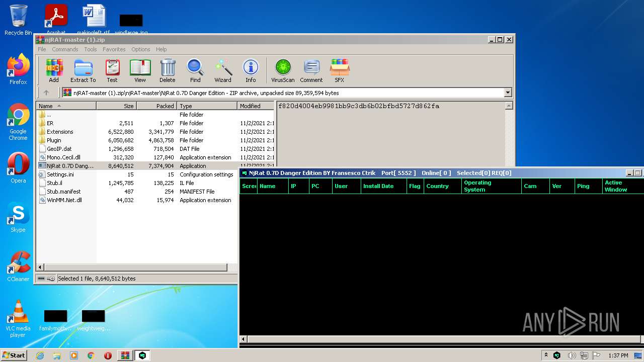Open the CCleaner desktop shortcut
The image size is (644, 362).
coord(18,266)
